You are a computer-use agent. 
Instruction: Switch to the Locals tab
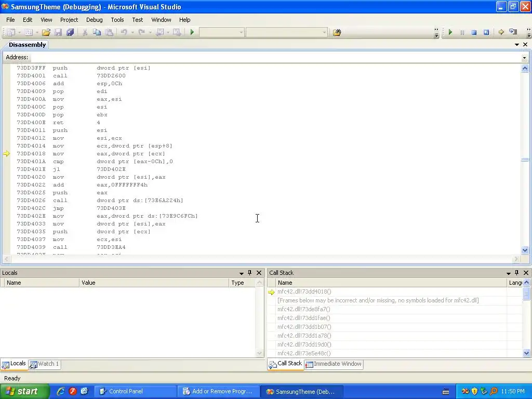click(14, 364)
